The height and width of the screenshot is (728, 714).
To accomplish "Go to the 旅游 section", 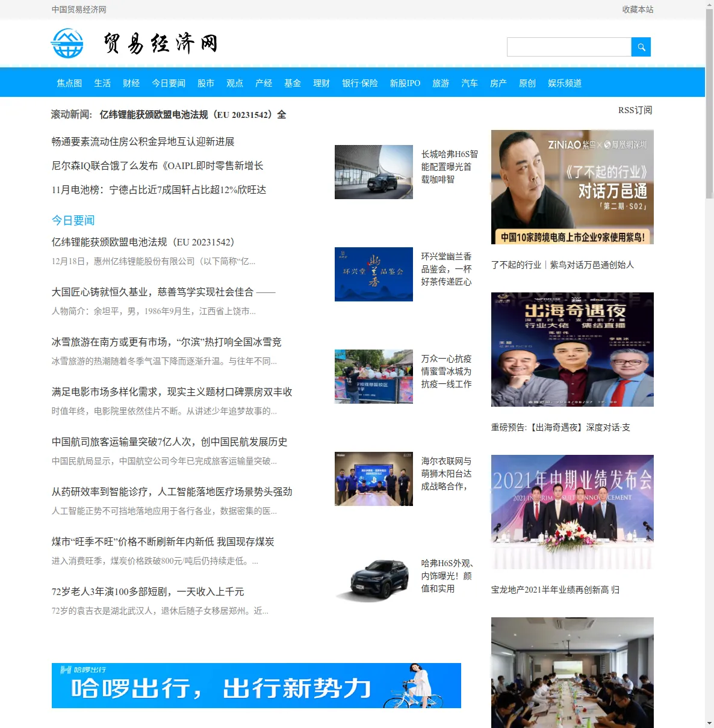I will (x=441, y=83).
